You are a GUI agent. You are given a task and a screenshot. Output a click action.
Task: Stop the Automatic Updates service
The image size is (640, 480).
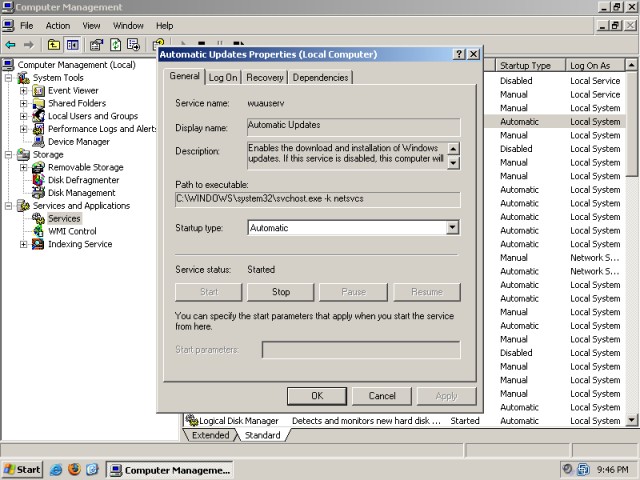[x=281, y=292]
